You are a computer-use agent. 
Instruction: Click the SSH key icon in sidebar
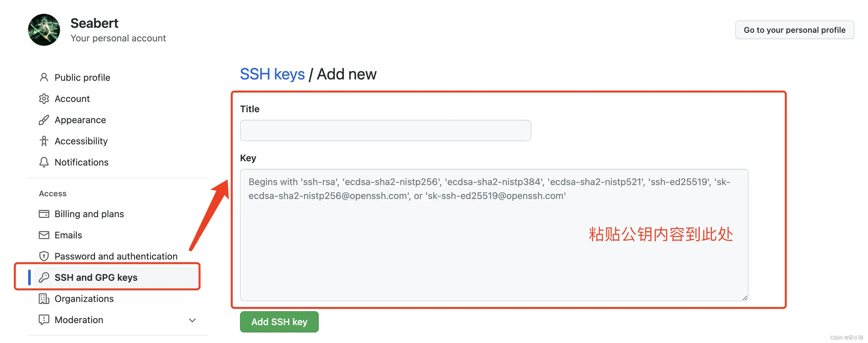tap(44, 278)
